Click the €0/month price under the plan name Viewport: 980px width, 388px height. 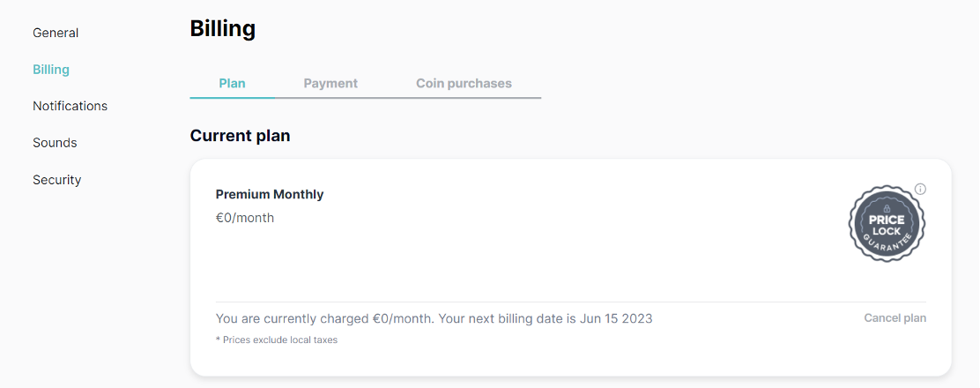point(245,218)
